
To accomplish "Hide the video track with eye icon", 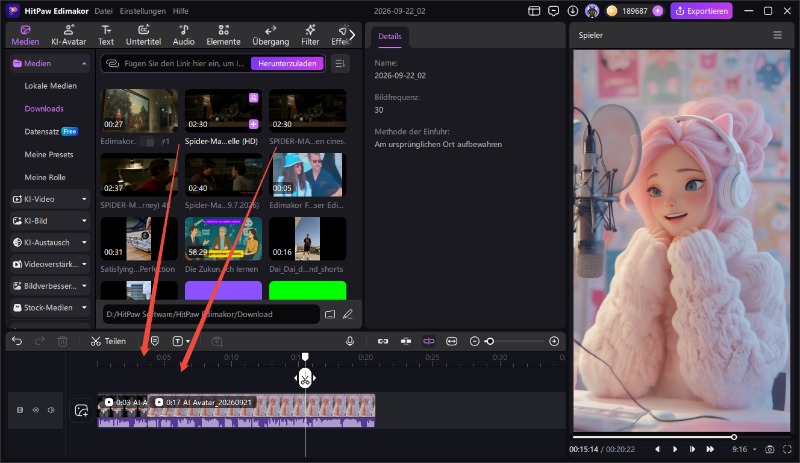I will coord(36,409).
